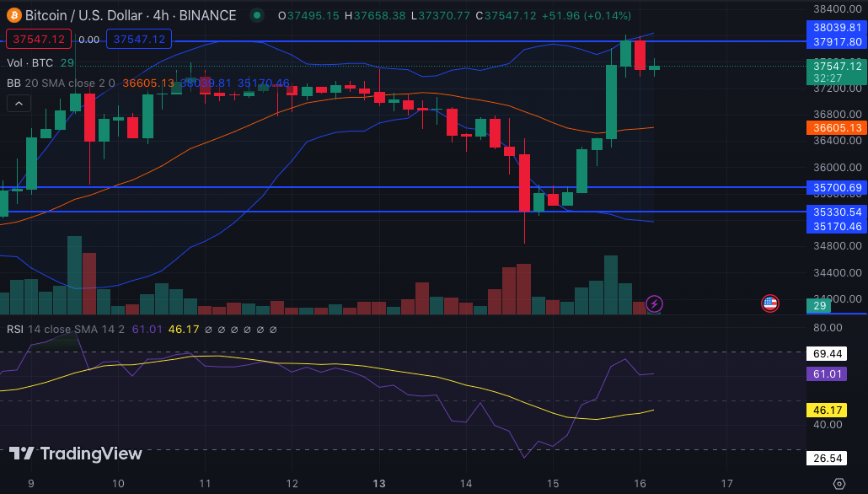Click date 16 on the time axis
This screenshot has width=868, height=494.
click(640, 484)
